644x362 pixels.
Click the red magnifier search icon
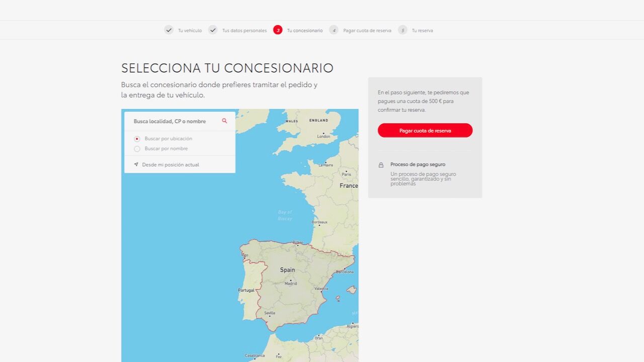(x=224, y=121)
